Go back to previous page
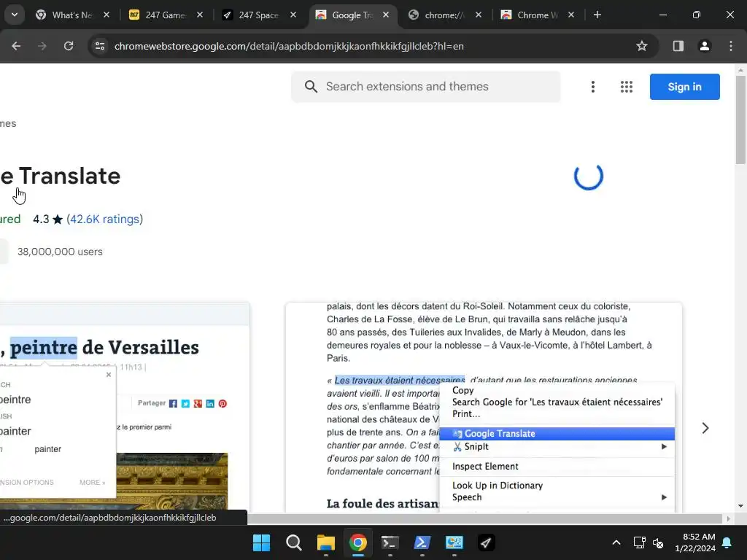This screenshot has height=560, width=747. (x=16, y=46)
